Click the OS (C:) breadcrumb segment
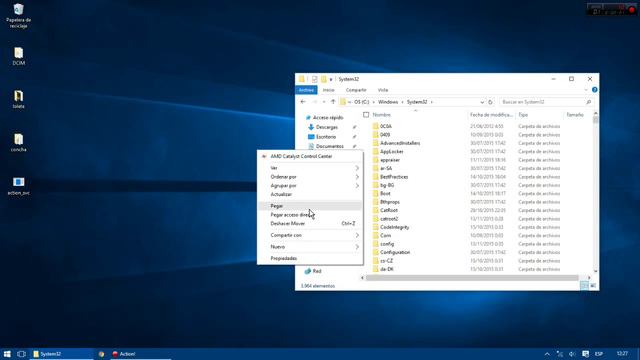640x360 pixels. pyautogui.click(x=362, y=102)
